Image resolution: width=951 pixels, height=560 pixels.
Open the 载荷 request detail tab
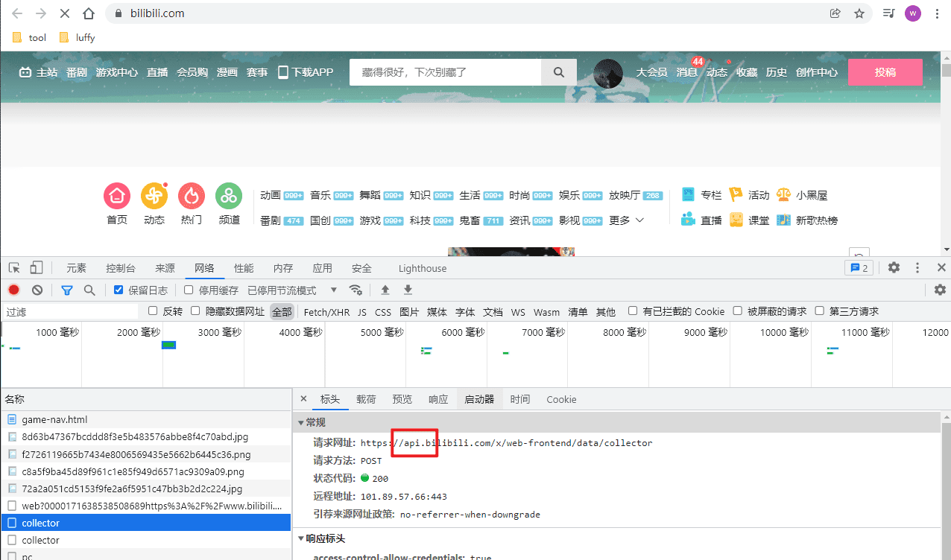point(366,399)
